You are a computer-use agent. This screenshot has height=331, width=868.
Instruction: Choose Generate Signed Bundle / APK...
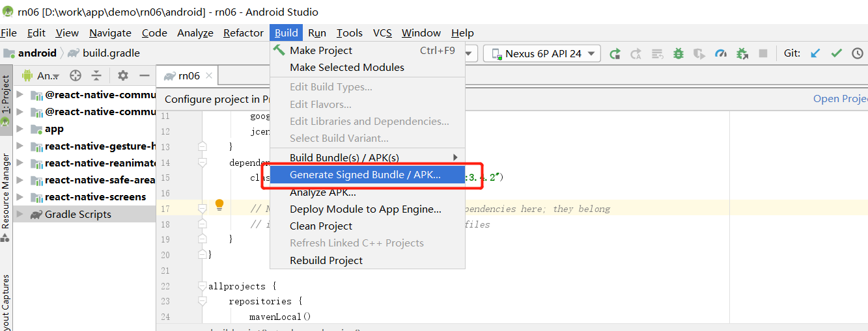pos(367,174)
